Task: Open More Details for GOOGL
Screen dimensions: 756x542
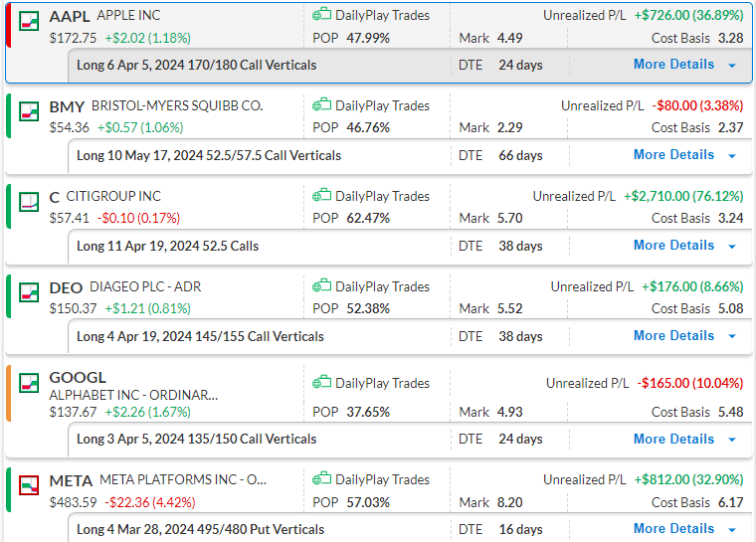Action: [x=673, y=439]
